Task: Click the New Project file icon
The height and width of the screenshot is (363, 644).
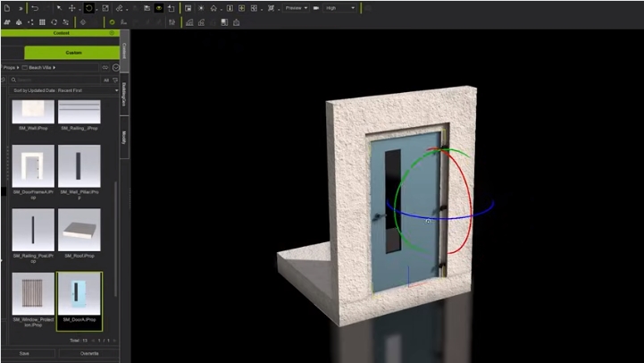Action: [x=6, y=8]
